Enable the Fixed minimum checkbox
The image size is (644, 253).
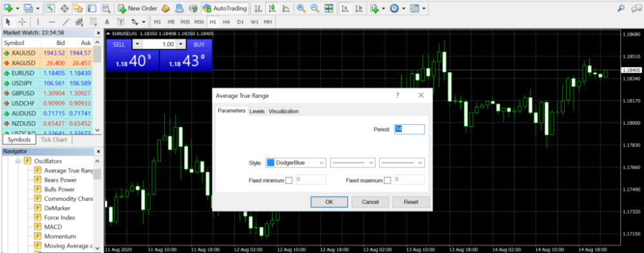pyautogui.click(x=289, y=180)
